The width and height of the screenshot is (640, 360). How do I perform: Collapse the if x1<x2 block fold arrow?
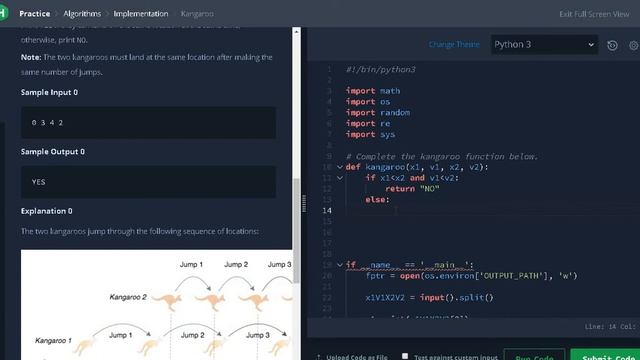340,178
